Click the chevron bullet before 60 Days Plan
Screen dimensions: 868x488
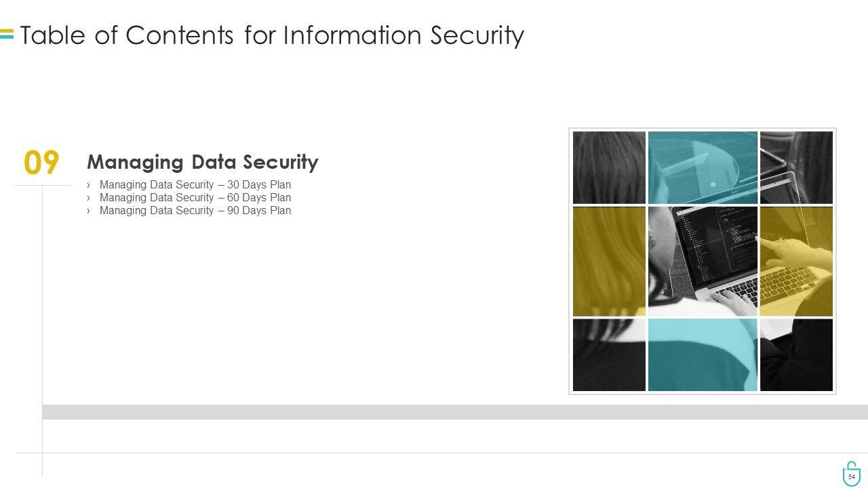pyautogui.click(x=89, y=198)
